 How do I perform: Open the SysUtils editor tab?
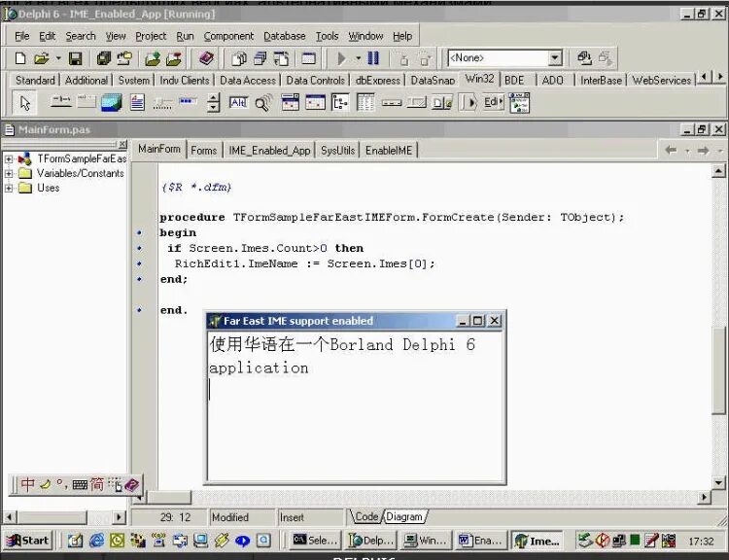point(338,151)
